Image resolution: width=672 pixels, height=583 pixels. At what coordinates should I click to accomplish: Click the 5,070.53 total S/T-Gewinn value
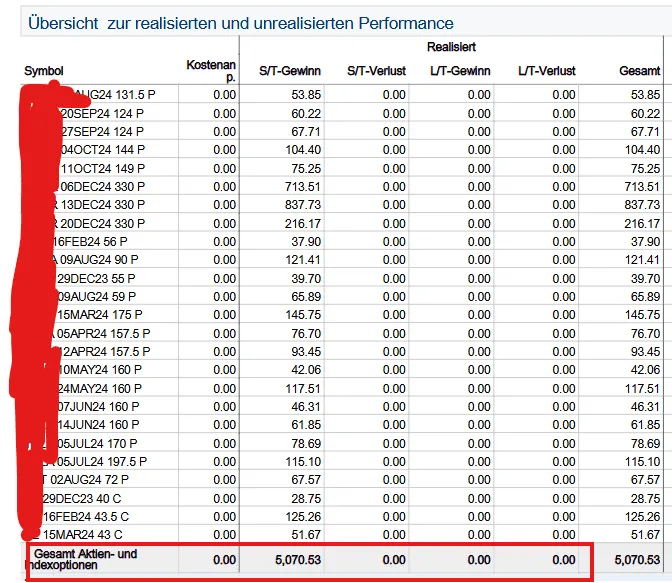click(298, 560)
